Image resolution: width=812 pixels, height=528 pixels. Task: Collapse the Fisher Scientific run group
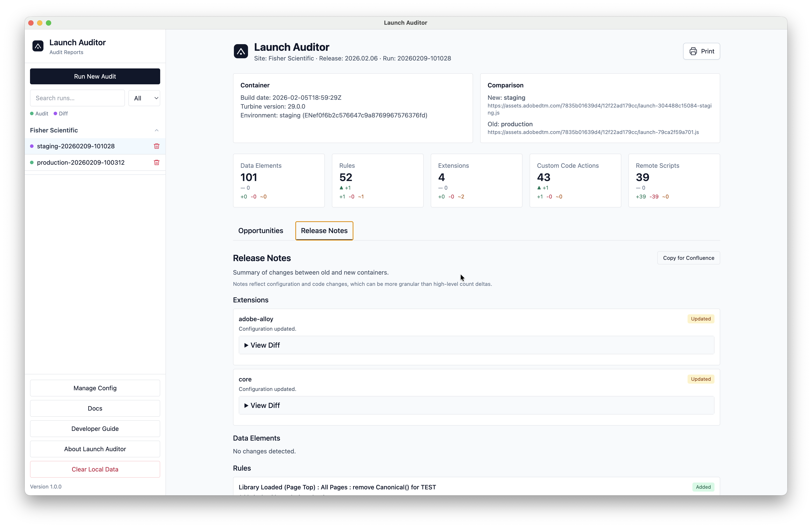pos(156,130)
